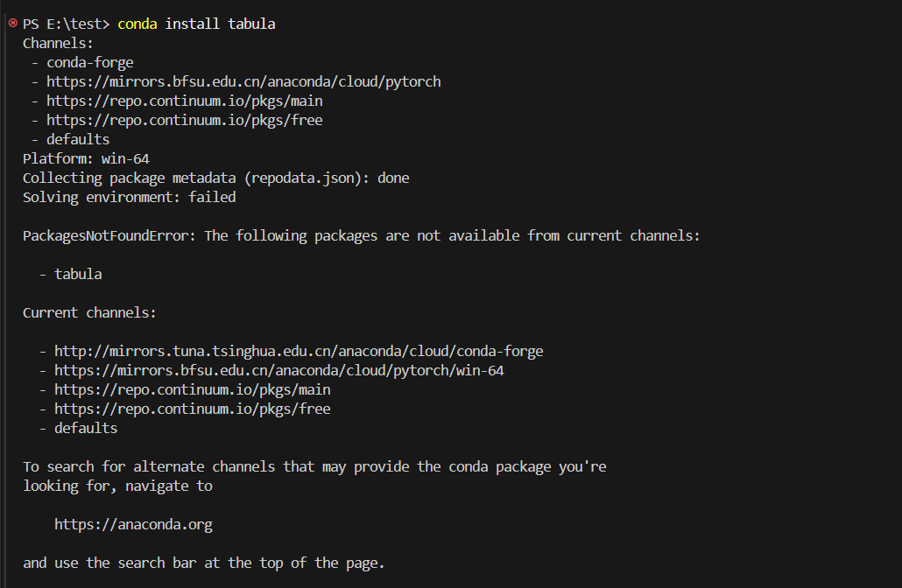Click 'defaults' under Current channels

tap(86, 428)
